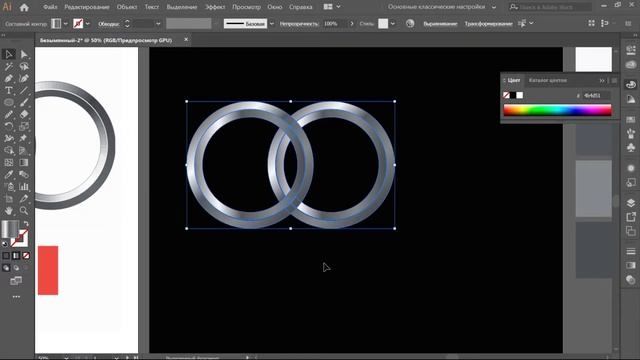The height and width of the screenshot is (360, 640).
Task: Enable Draw Behind mode
Action: [16, 268]
